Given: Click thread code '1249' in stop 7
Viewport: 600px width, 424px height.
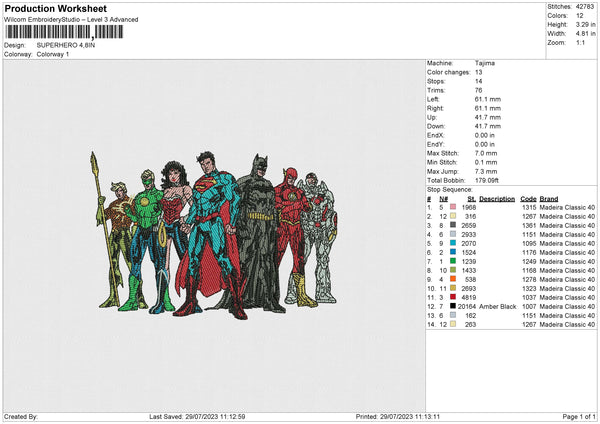Looking at the screenshot, I should (x=529, y=261).
